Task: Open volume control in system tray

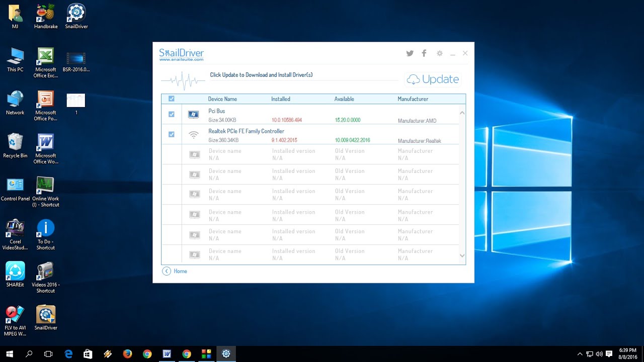Action: click(x=599, y=354)
